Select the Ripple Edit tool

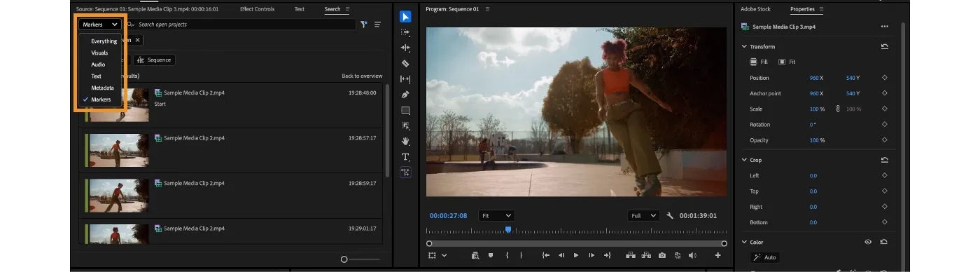coord(405,48)
